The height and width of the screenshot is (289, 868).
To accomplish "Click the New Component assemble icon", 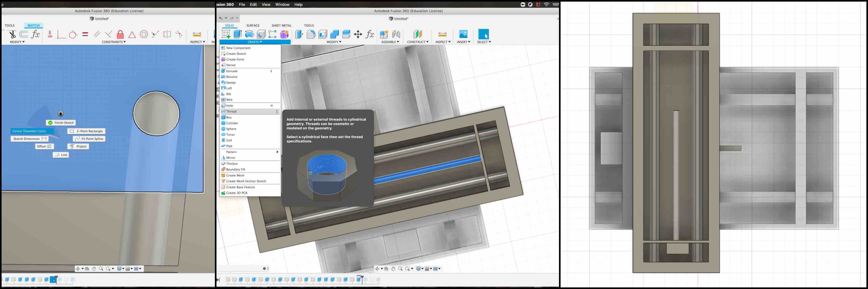I will [x=384, y=34].
